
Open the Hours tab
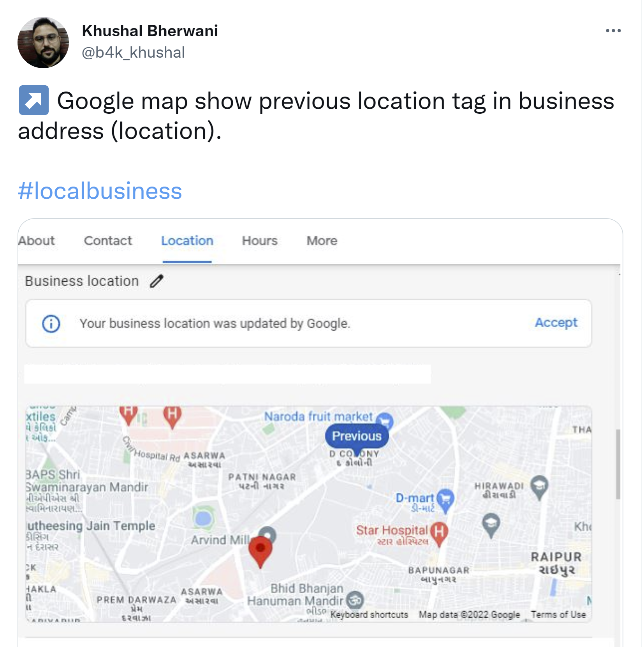pos(260,241)
